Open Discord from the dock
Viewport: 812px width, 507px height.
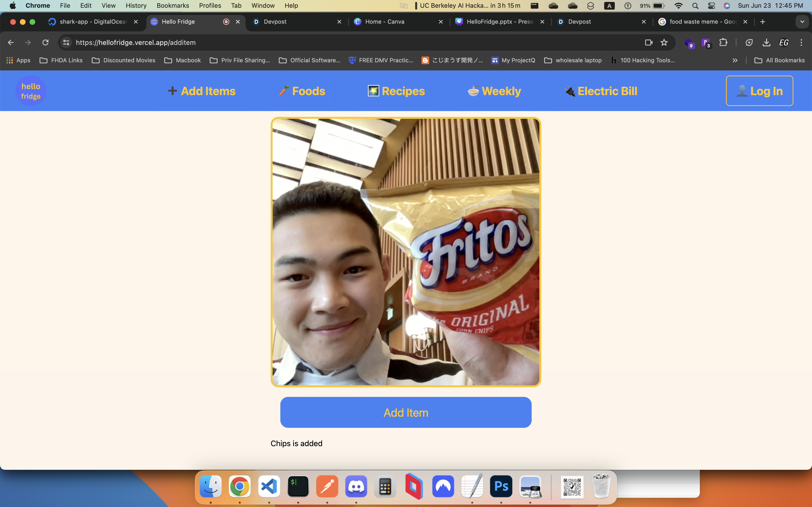pyautogui.click(x=356, y=486)
